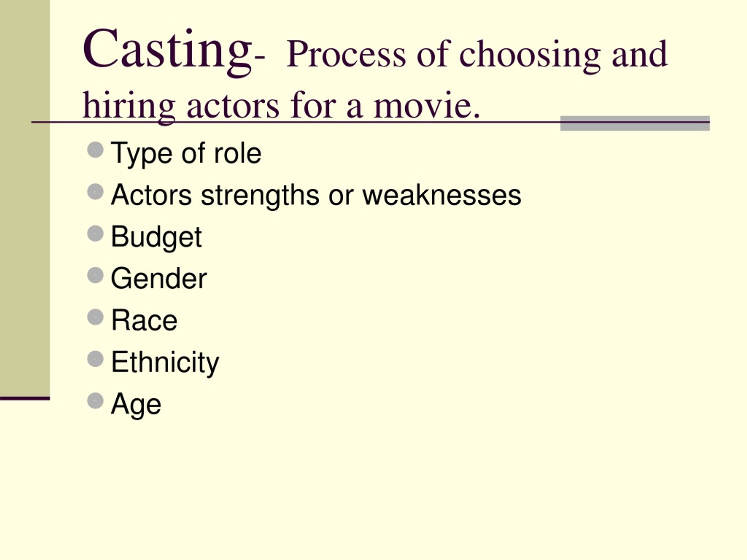This screenshot has height=560, width=747.
Task: Click 'hiring actors for a movie.' line
Action: pos(281,106)
